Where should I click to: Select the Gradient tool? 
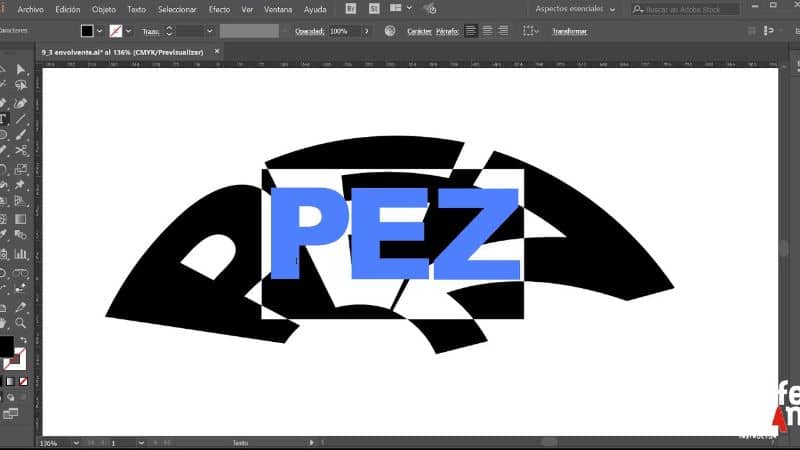click(x=20, y=219)
